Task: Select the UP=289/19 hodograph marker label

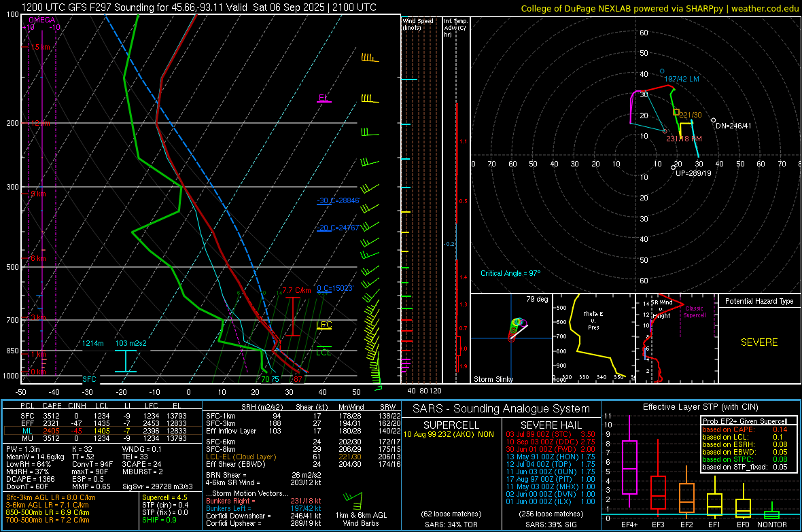Action: click(x=693, y=173)
